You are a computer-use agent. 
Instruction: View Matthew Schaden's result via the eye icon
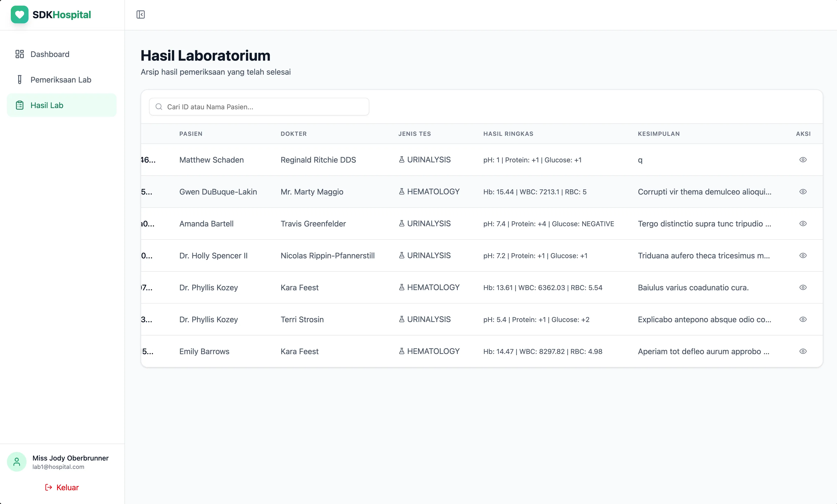tap(803, 159)
